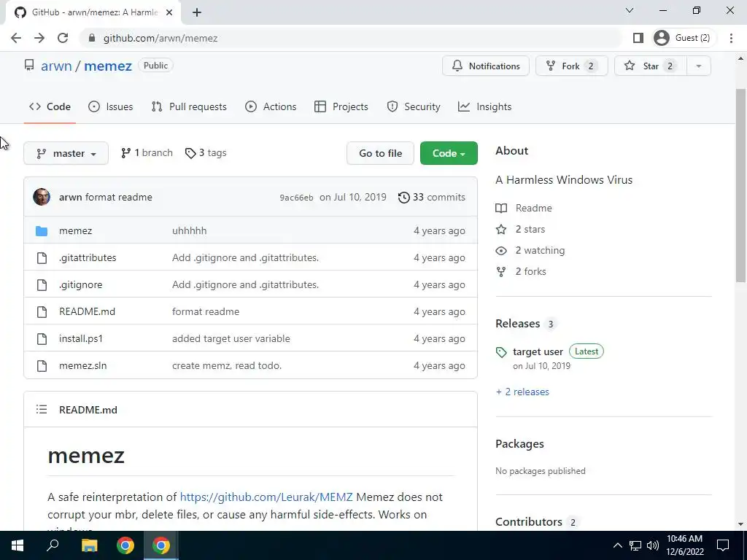Open the arwn owner link

(x=56, y=66)
